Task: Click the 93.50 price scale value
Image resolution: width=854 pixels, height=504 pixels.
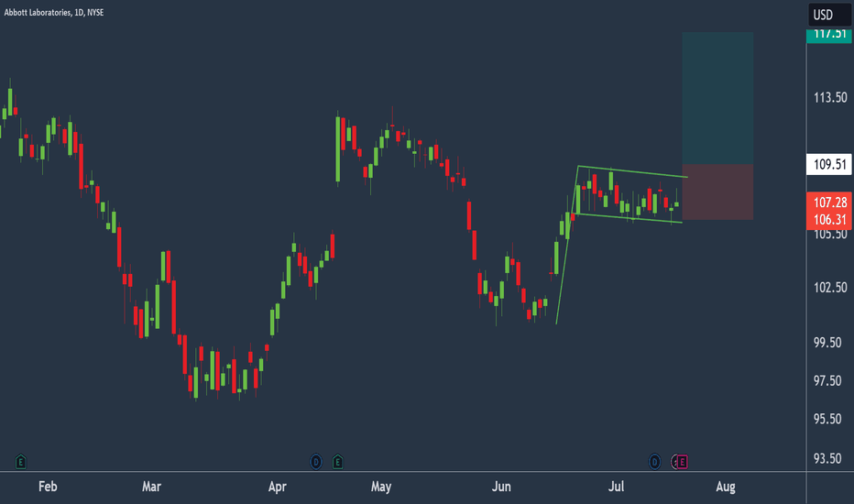Action: click(x=827, y=459)
